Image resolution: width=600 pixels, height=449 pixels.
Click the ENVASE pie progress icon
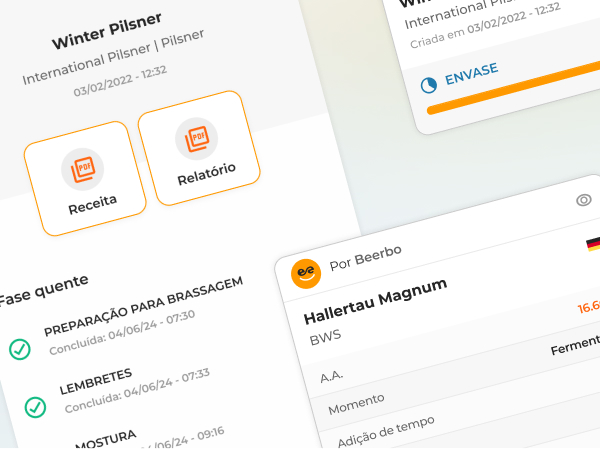[429, 85]
